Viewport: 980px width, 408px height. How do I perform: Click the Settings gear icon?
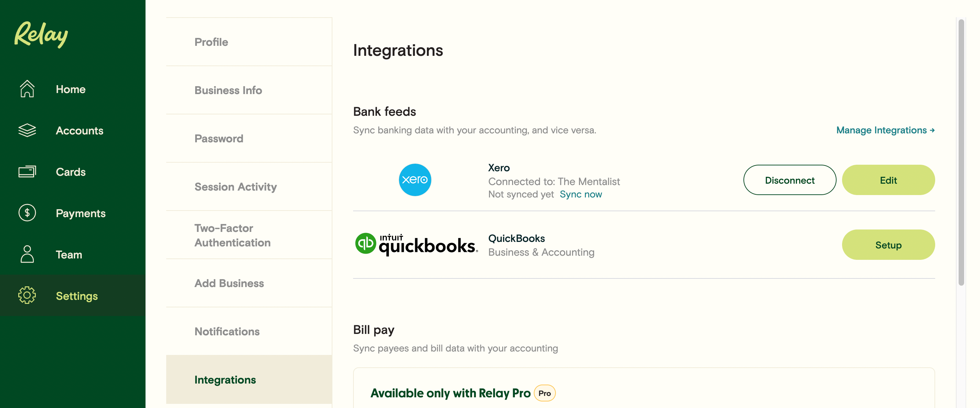(x=27, y=295)
